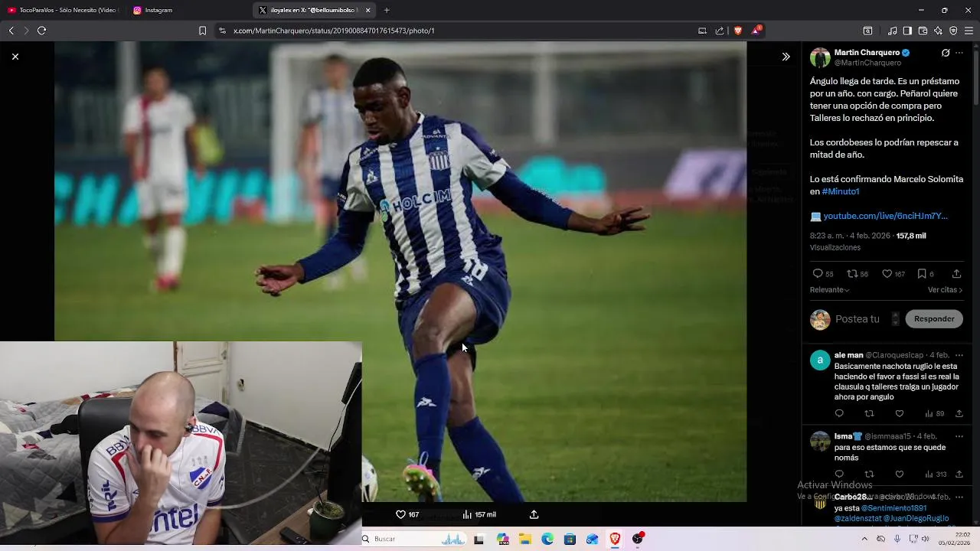Share ale man's comment
The image size is (980, 551).
point(959,413)
